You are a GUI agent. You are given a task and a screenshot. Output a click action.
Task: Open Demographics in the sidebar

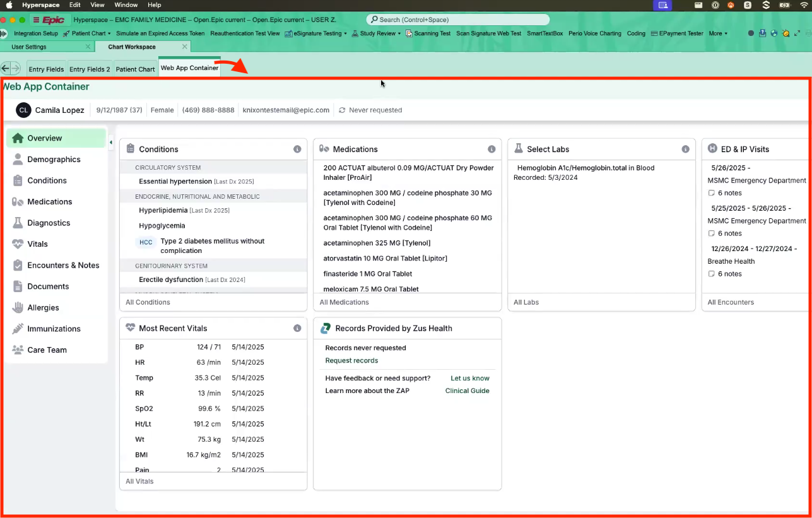(x=56, y=160)
